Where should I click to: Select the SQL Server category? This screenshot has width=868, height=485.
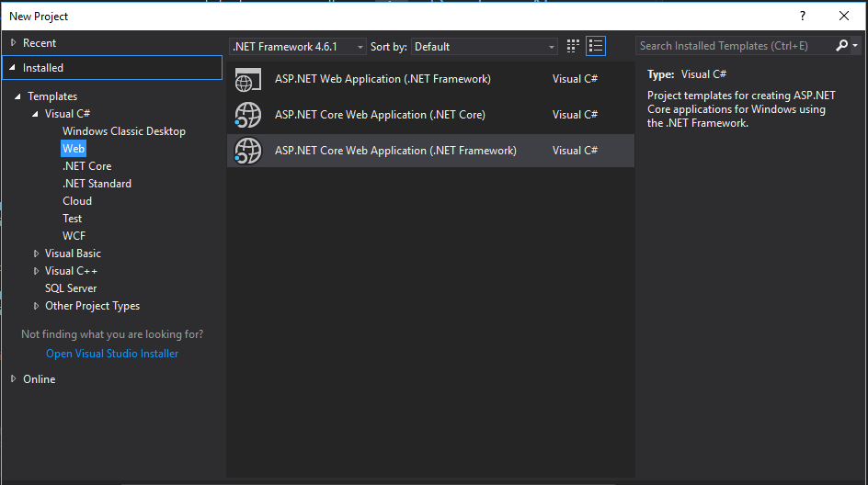[71, 288]
